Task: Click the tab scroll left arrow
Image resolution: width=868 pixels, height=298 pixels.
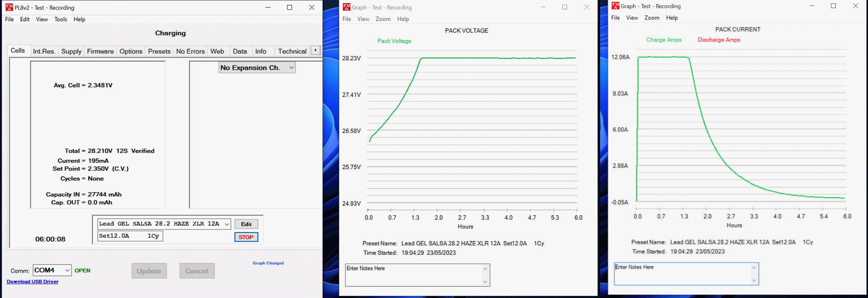Action: click(315, 50)
